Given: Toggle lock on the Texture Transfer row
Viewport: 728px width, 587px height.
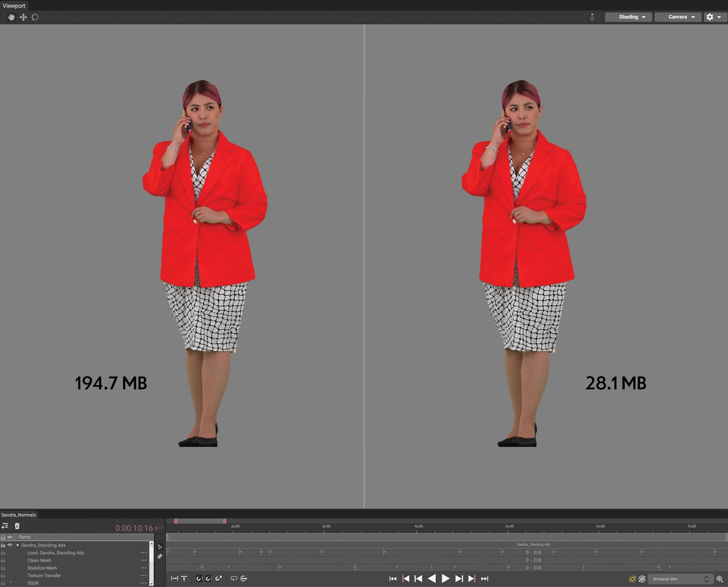Looking at the screenshot, I should coord(3,576).
